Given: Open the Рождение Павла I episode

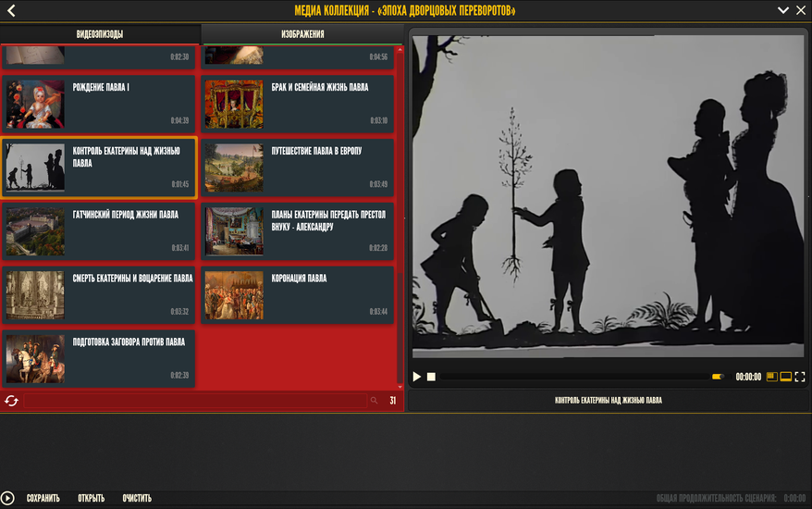Looking at the screenshot, I should coord(35,104).
